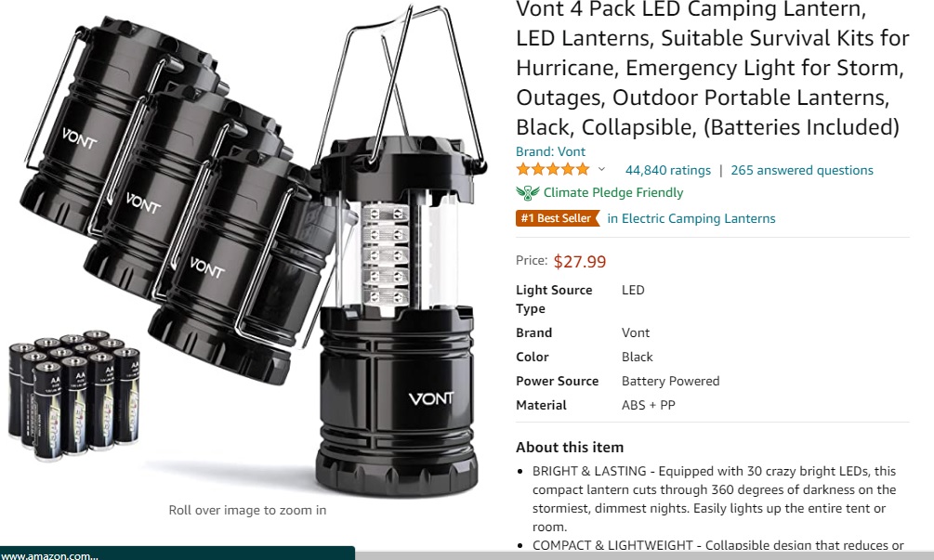Visit the Brand: Vont store link
The width and height of the screenshot is (934, 560).
[550, 151]
